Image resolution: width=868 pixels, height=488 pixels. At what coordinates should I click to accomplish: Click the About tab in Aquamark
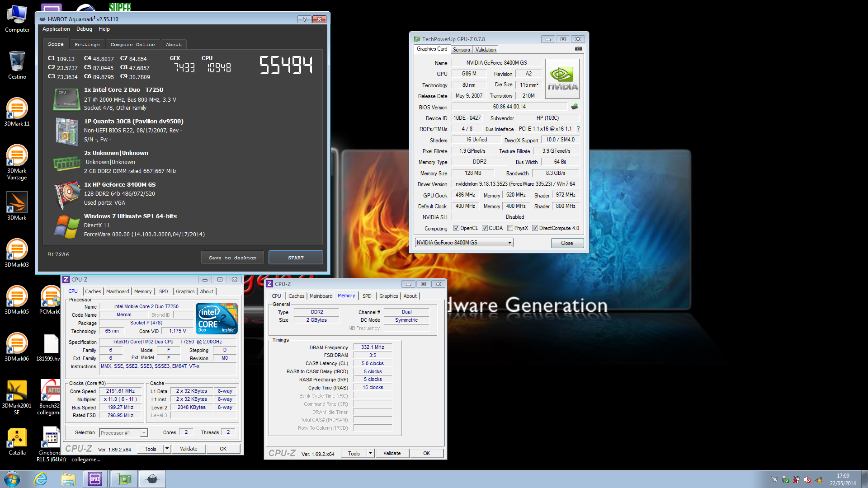coord(173,44)
